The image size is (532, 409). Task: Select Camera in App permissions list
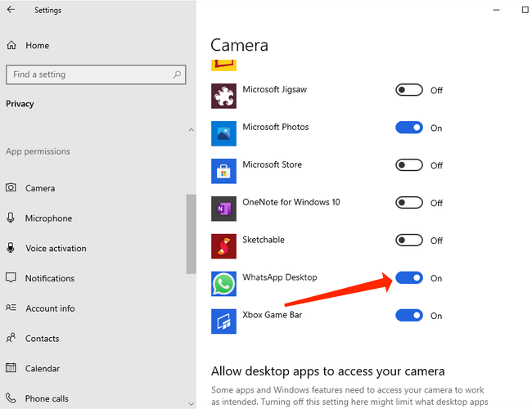pos(40,188)
